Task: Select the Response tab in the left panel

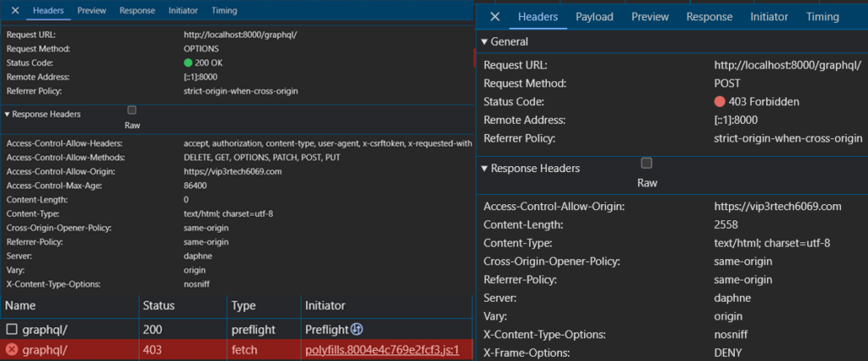Action: (137, 11)
